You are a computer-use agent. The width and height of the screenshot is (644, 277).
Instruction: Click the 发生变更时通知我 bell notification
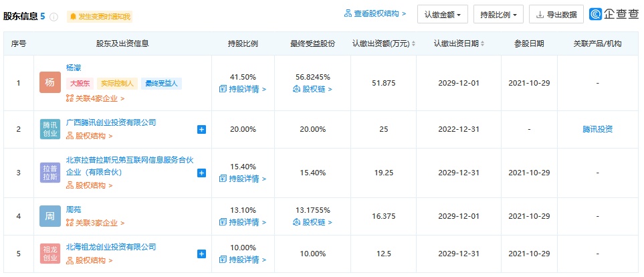tap(100, 17)
